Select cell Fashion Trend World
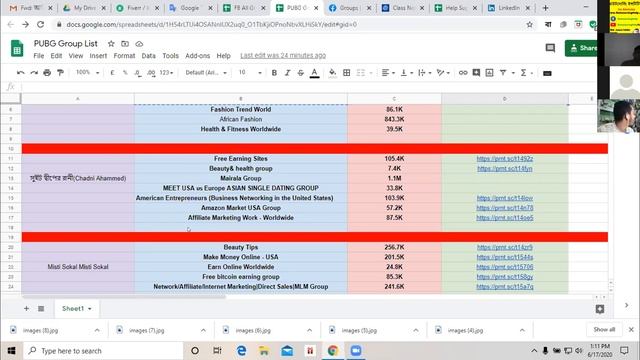 point(240,109)
